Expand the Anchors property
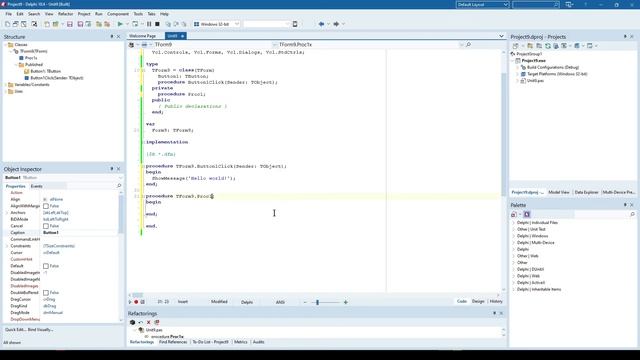Viewport: 640px width, 360px height. pyautogui.click(x=7, y=213)
